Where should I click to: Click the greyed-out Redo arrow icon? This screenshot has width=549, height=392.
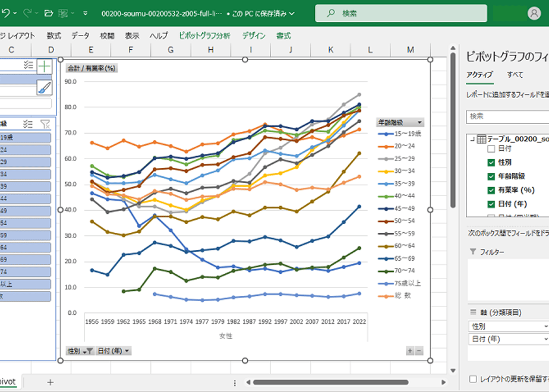tap(27, 13)
